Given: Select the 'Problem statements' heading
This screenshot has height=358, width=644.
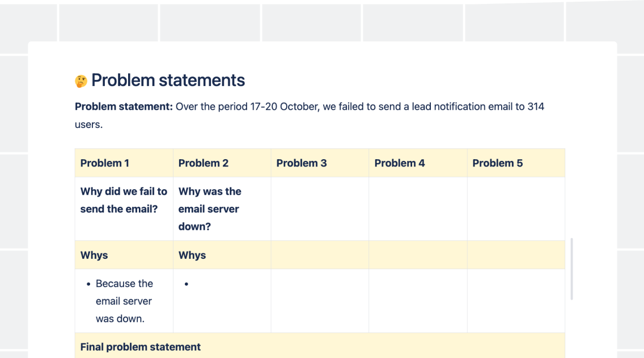Looking at the screenshot, I should [168, 80].
